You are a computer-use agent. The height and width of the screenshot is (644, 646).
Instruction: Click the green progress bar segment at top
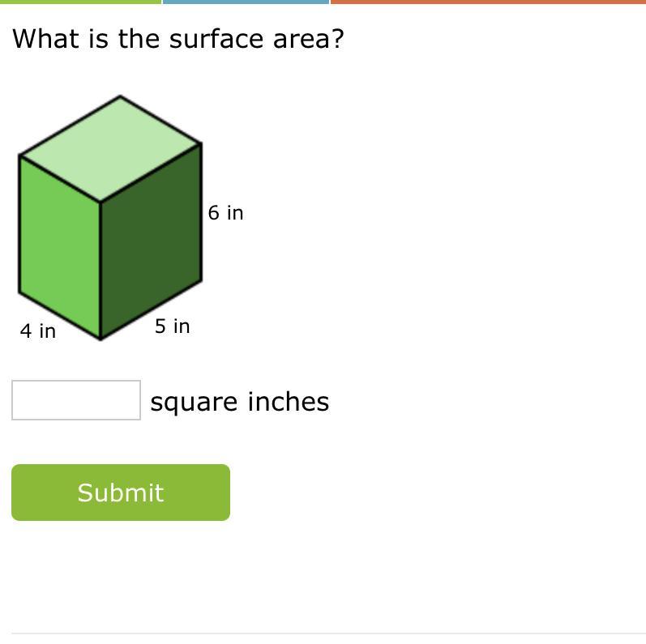click(80, 2)
